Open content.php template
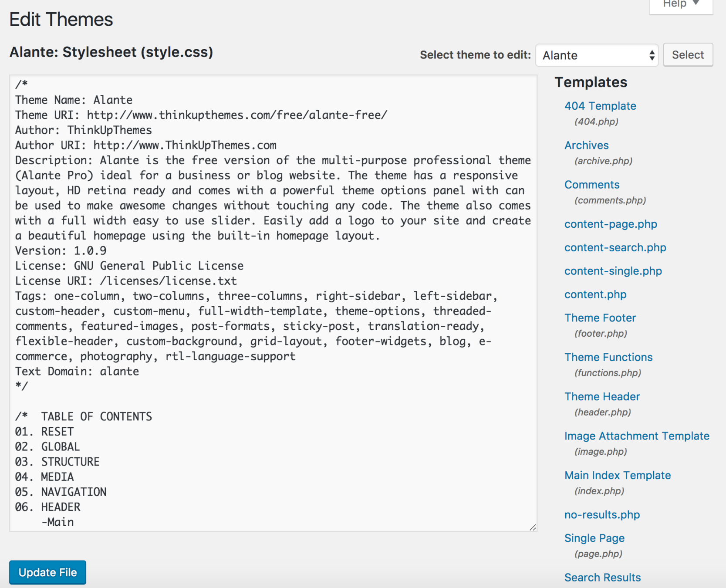This screenshot has height=588, width=726. 595,294
